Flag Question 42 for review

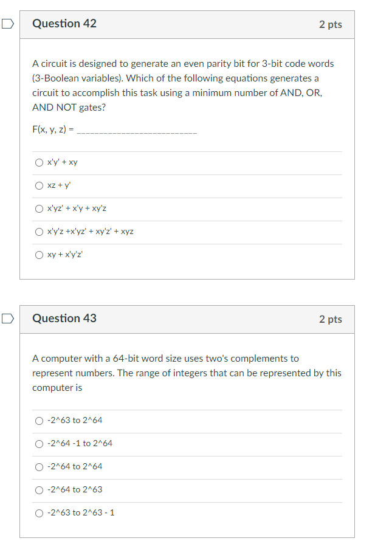pos(7,24)
